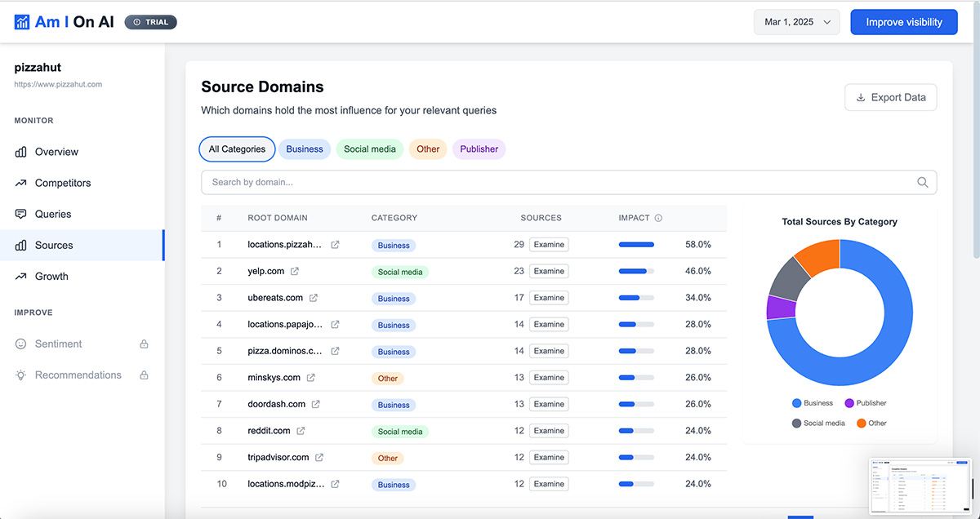Click the impact bar for yelp.com
The width and height of the screenshot is (980, 519).
pos(636,271)
